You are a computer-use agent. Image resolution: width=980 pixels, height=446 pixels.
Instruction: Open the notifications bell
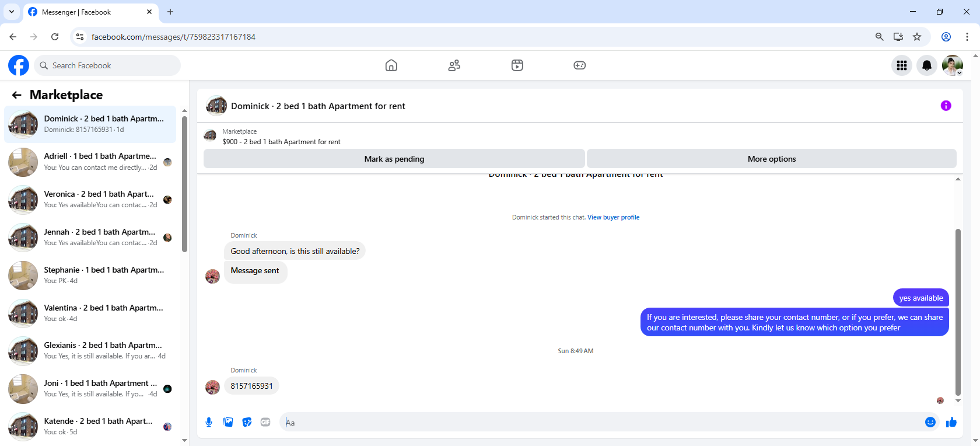(x=927, y=65)
